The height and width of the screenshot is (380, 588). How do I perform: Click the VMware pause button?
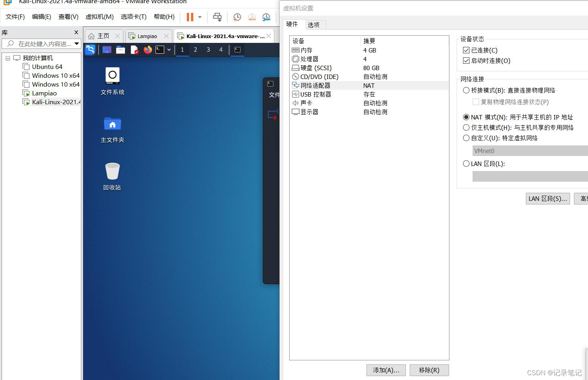point(190,17)
